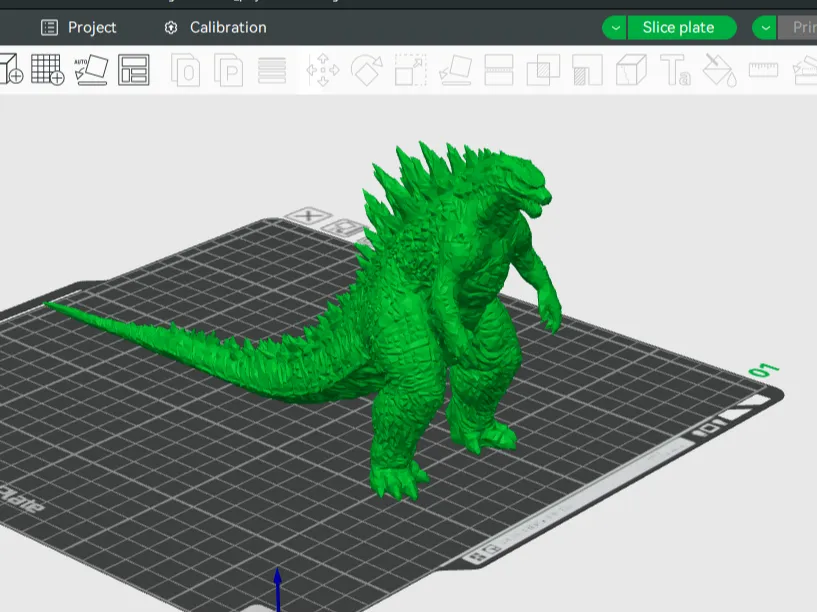The width and height of the screenshot is (817, 613).
Task: Select the Move tool
Action: [x=322, y=71]
